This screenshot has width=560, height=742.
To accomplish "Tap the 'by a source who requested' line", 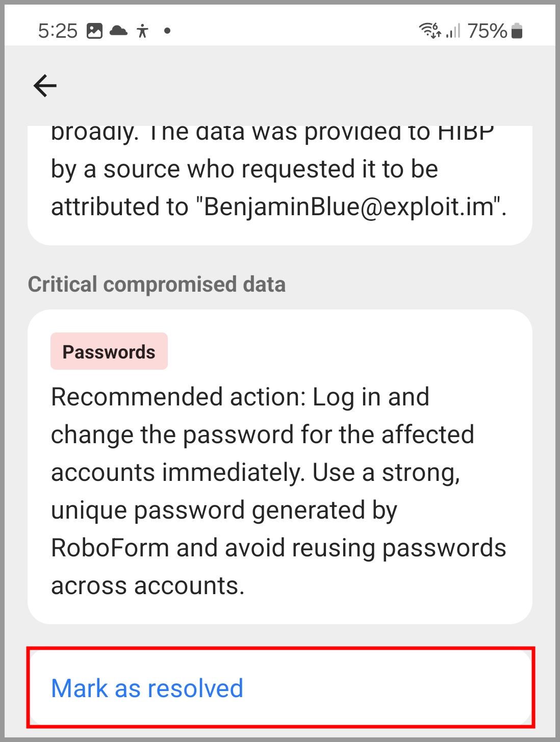I will (x=244, y=170).
